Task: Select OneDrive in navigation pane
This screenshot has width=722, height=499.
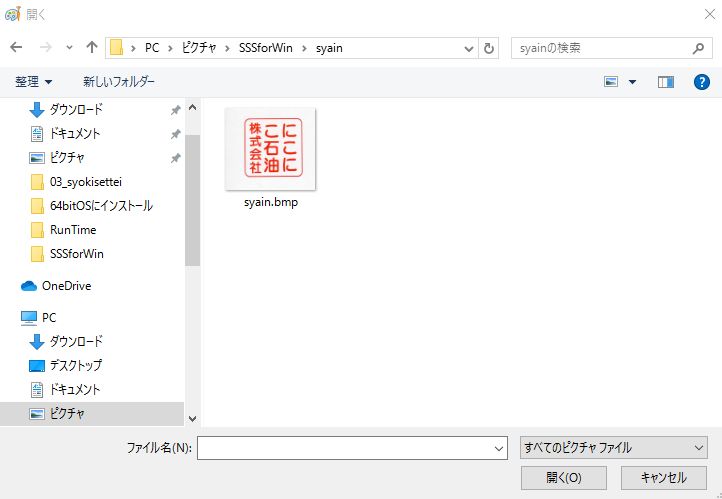Action: (66, 286)
